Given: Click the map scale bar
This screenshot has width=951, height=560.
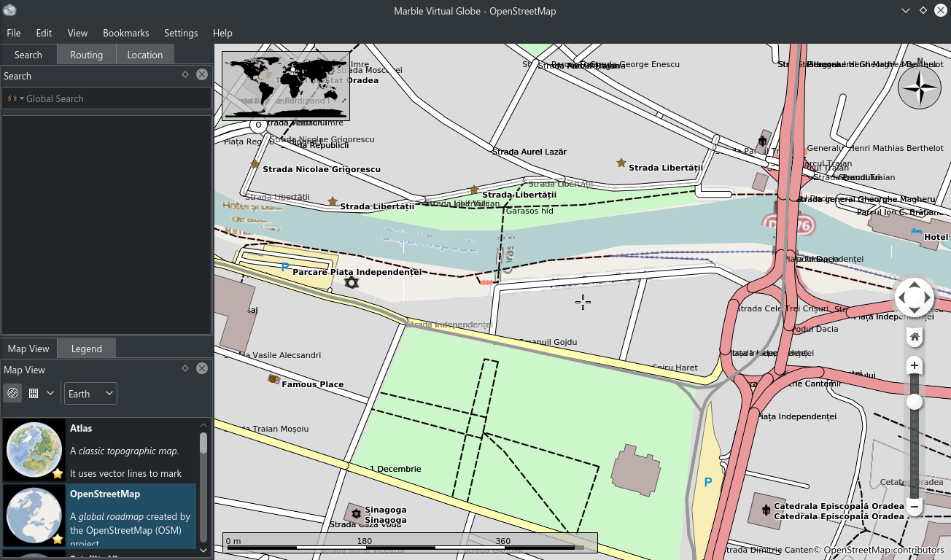Looking at the screenshot, I should tap(410, 542).
